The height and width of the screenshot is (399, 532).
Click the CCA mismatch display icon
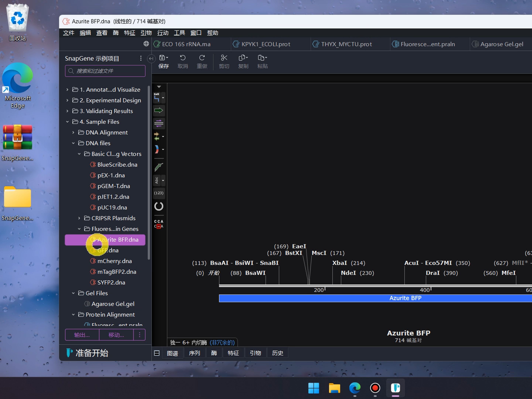pyautogui.click(x=159, y=224)
